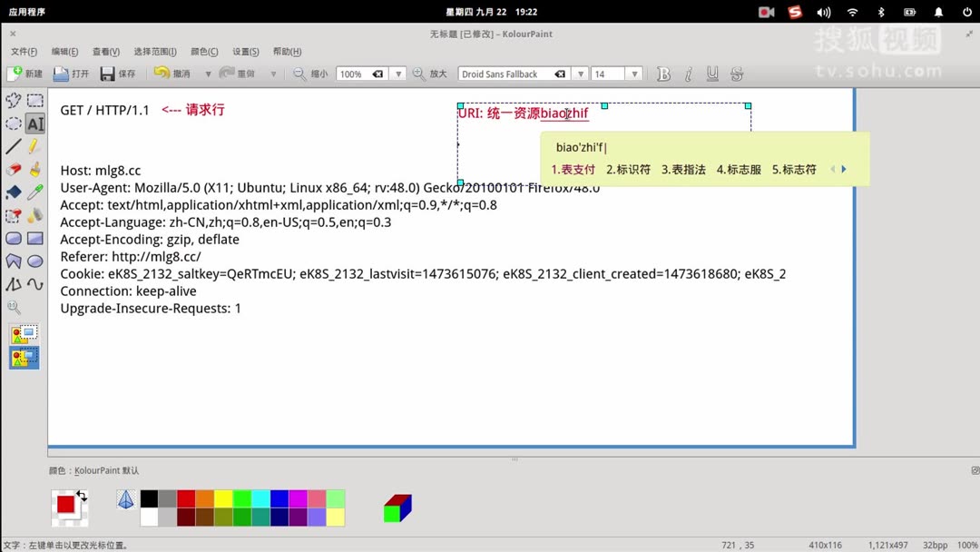The height and width of the screenshot is (552, 980).
Task: Select the Text tool
Action: [34, 123]
